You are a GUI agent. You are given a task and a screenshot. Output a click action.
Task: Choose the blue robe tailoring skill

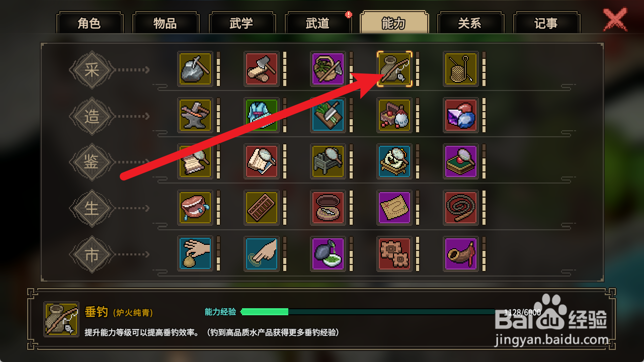262,115
